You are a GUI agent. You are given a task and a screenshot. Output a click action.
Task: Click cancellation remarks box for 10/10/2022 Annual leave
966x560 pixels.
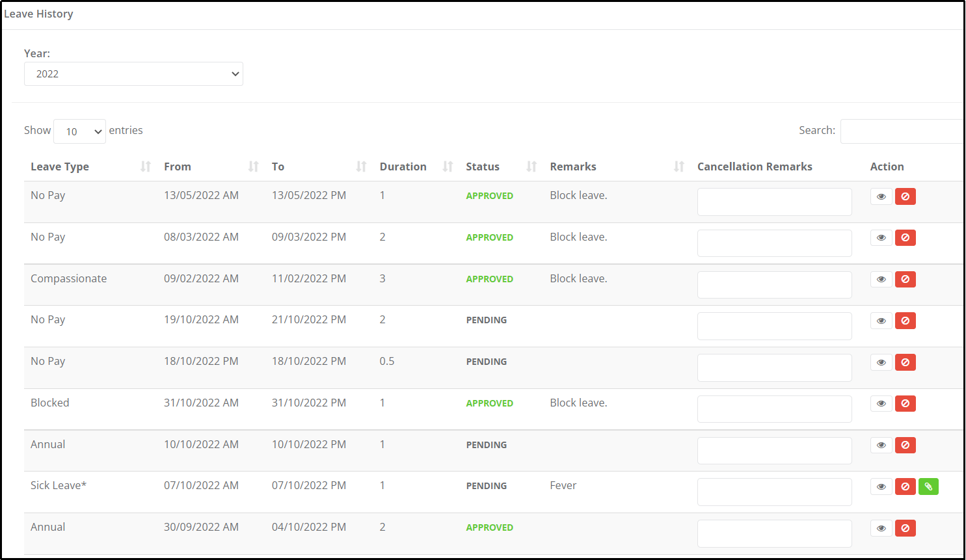[774, 451]
